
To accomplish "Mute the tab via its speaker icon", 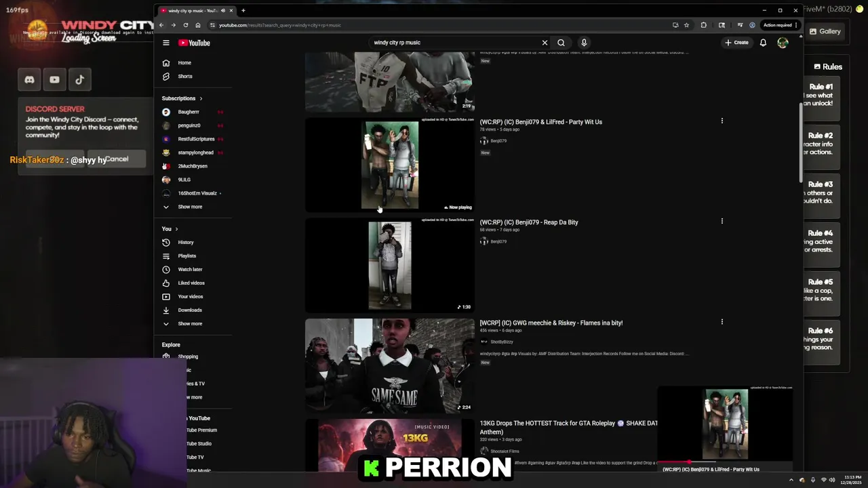I will (223, 10).
